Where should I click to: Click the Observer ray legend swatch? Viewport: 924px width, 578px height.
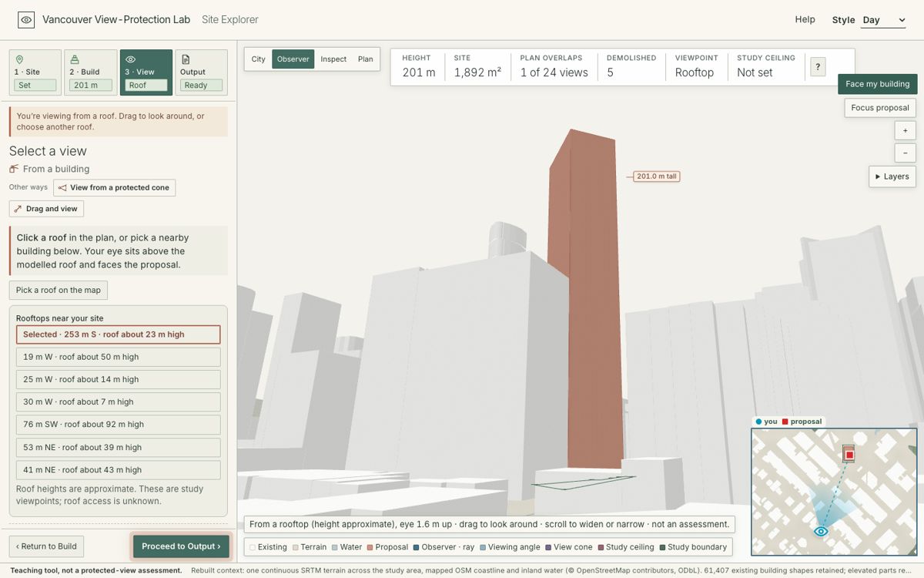tap(417, 547)
